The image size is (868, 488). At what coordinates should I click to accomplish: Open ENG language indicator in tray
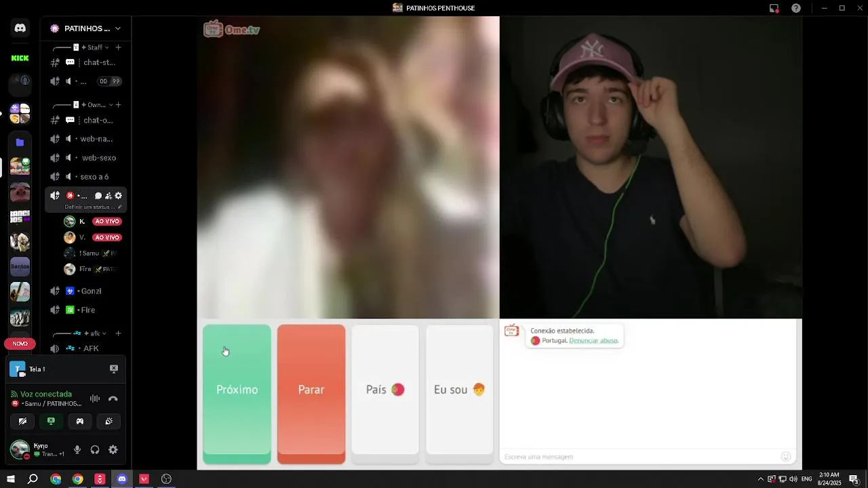click(x=807, y=479)
